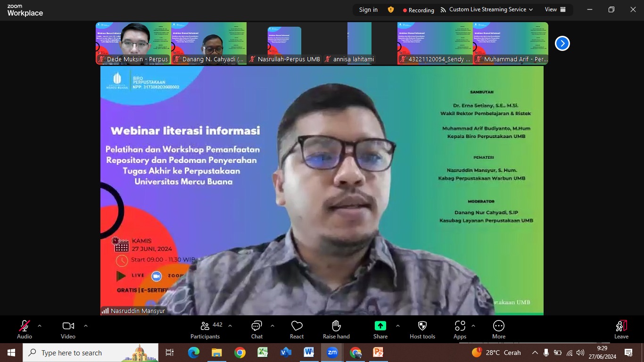644x362 pixels.
Task: Expand video options arrow next to Video
Action: point(86,326)
